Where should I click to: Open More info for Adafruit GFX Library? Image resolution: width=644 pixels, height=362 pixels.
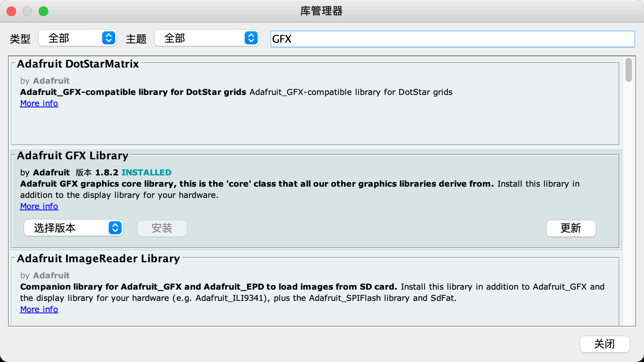pos(39,206)
